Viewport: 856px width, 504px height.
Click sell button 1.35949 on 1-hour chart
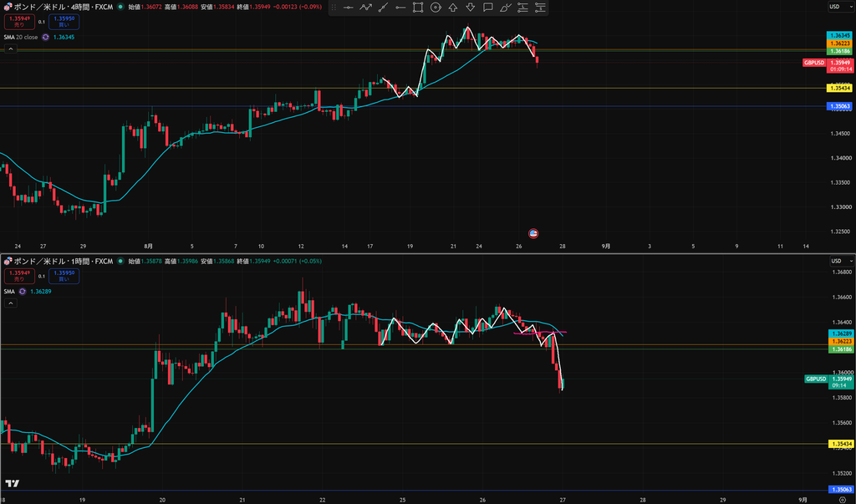click(x=19, y=276)
